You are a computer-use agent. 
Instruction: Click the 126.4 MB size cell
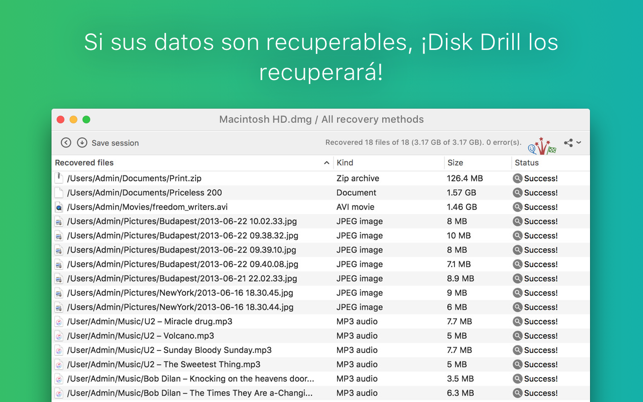[x=465, y=178]
